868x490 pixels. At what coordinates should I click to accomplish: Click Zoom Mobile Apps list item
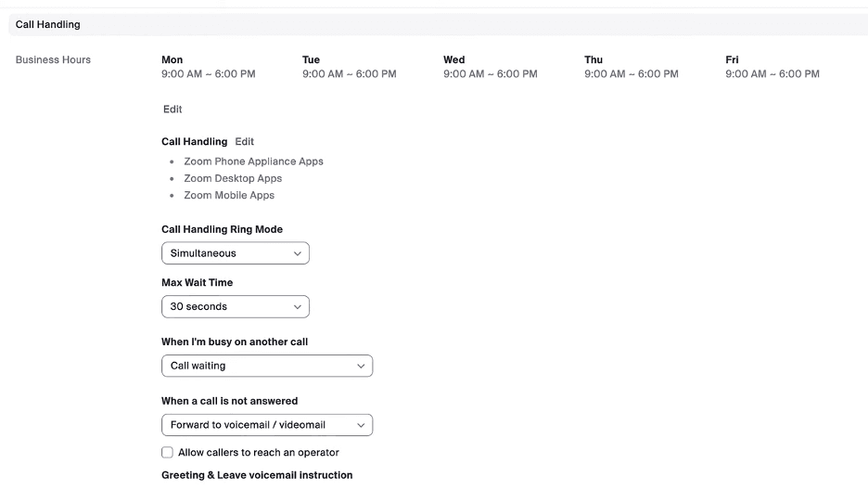[229, 196]
